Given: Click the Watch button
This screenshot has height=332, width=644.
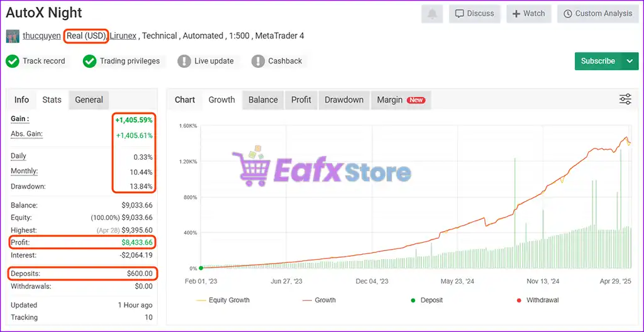Looking at the screenshot, I should [x=528, y=14].
